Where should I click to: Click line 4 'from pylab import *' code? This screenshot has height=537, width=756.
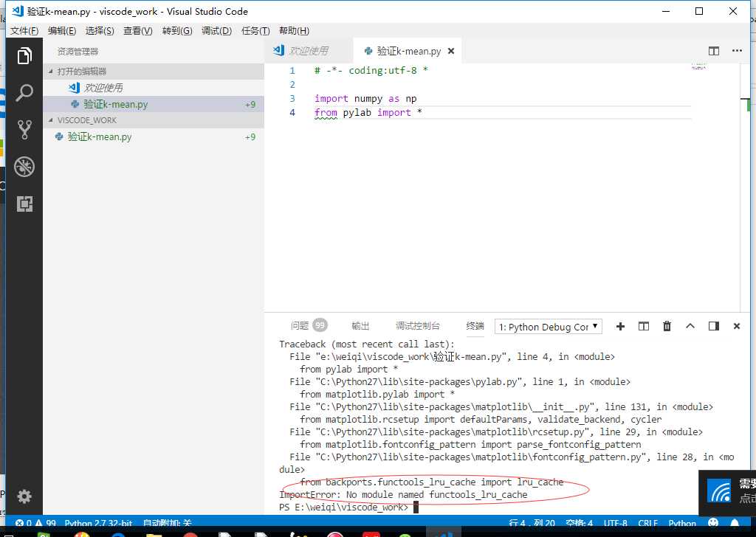tap(368, 113)
